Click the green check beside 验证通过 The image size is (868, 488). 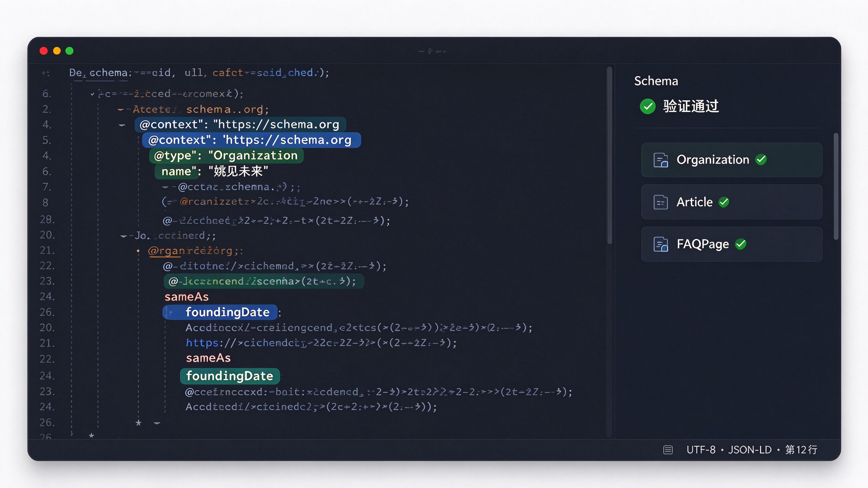tap(648, 106)
